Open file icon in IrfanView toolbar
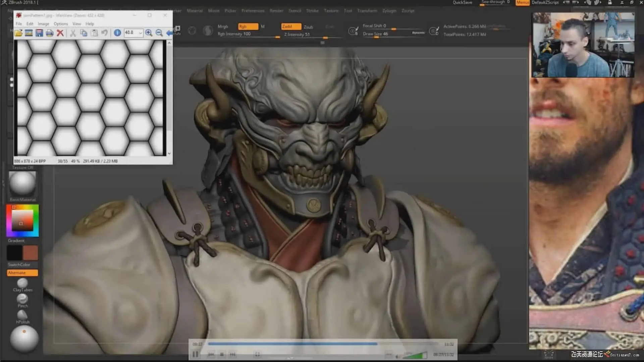This screenshot has height=362, width=644. click(18, 33)
